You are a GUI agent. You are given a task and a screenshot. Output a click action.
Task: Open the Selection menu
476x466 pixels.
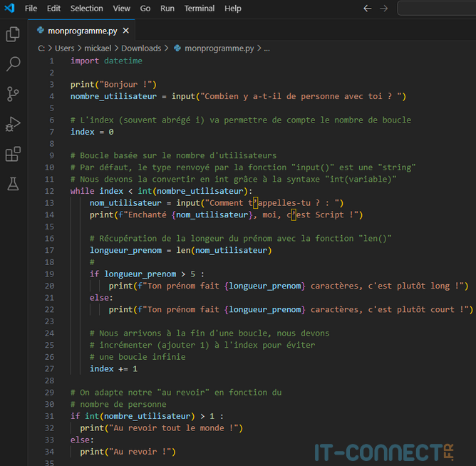coord(86,9)
